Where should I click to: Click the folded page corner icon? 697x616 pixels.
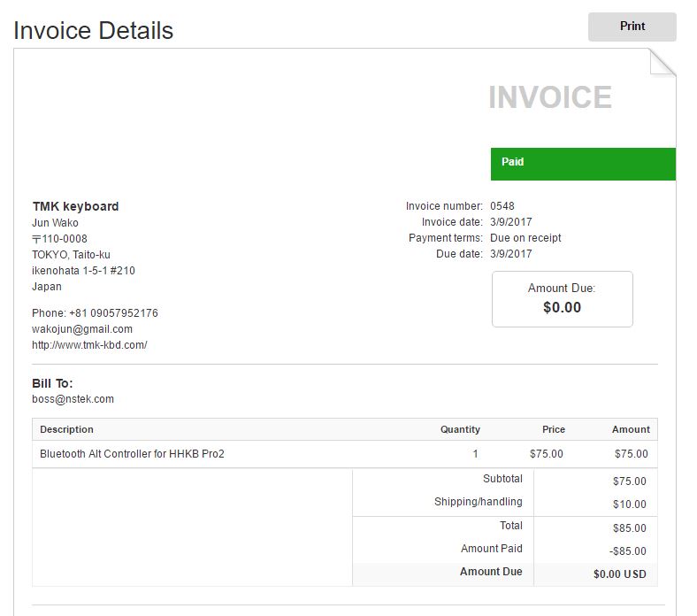(x=662, y=62)
